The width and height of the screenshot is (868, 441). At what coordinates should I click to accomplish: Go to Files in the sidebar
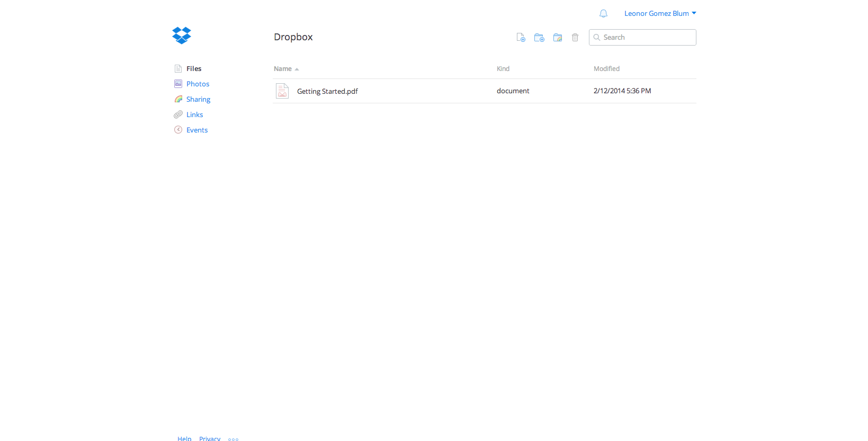coord(194,69)
